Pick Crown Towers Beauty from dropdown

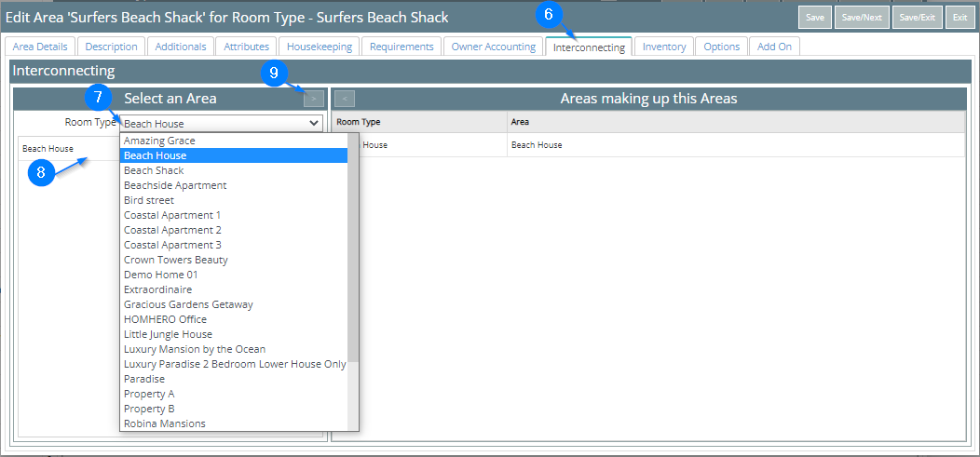point(175,260)
